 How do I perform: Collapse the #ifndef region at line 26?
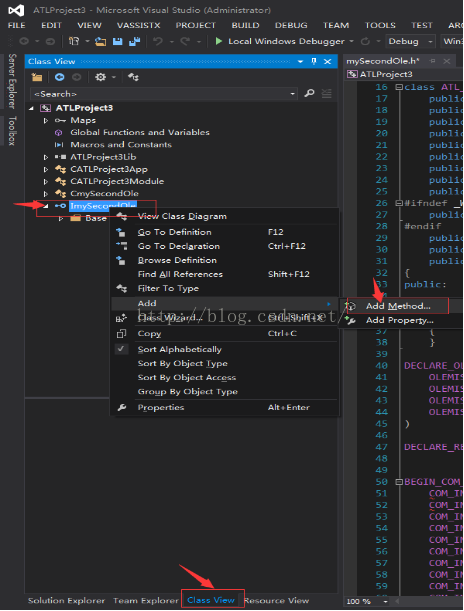[399, 203]
